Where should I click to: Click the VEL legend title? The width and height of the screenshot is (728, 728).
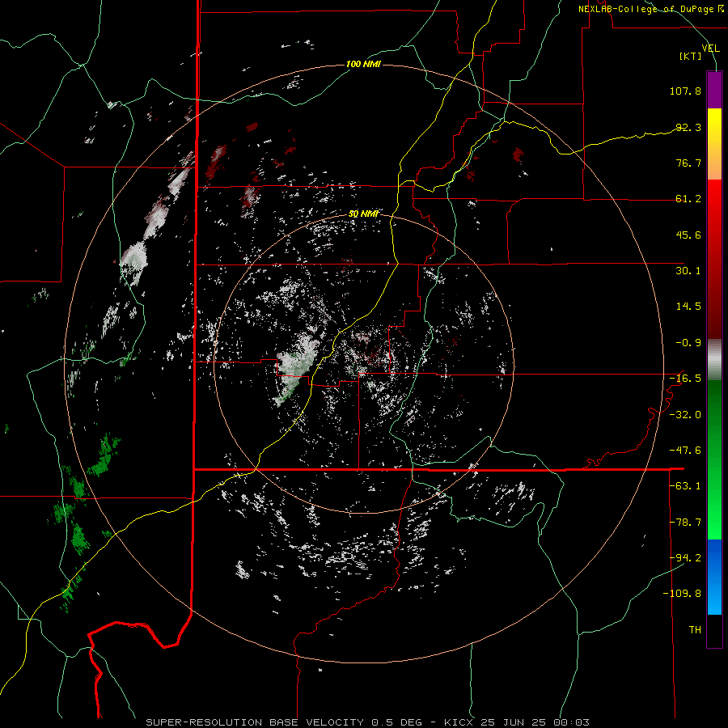(710, 48)
